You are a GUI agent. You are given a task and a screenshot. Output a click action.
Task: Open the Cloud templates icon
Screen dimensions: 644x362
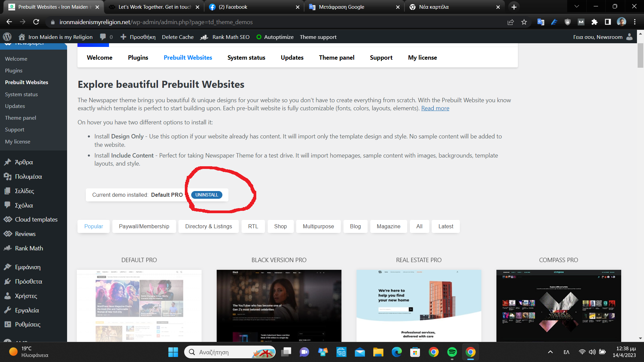point(8,220)
